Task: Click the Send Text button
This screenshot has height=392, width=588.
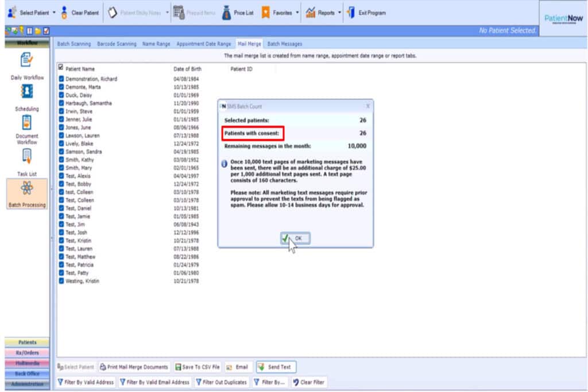Action: (276, 367)
